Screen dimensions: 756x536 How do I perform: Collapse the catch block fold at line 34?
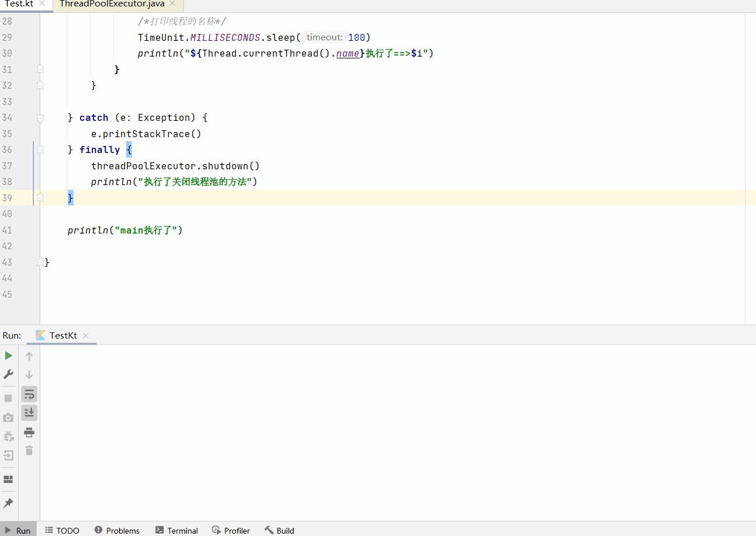(40, 118)
